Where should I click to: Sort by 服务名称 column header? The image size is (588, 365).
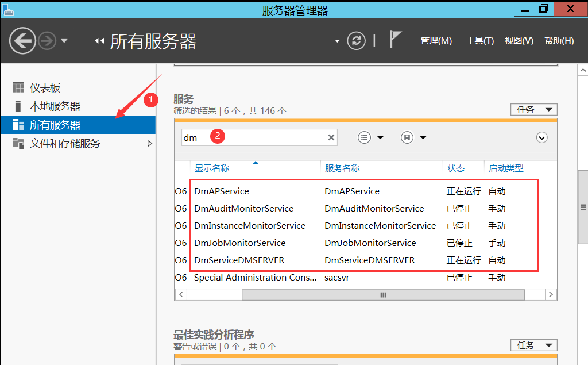click(x=342, y=168)
